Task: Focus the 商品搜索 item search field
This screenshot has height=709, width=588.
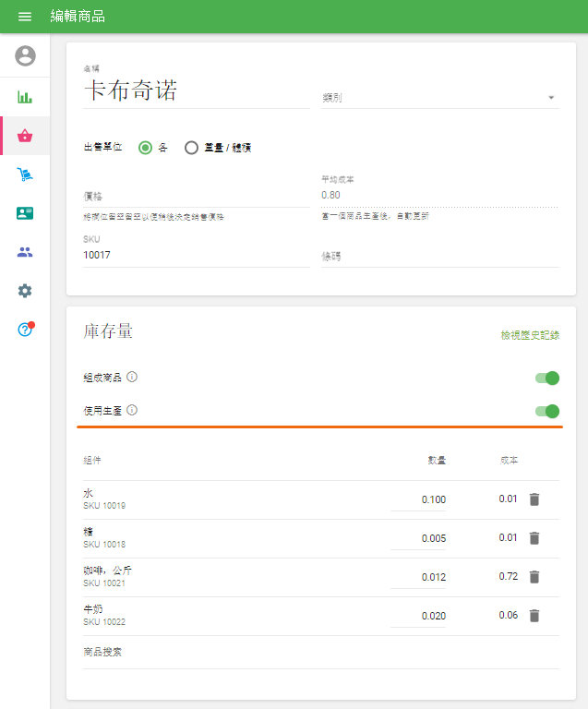Action: click(321, 653)
